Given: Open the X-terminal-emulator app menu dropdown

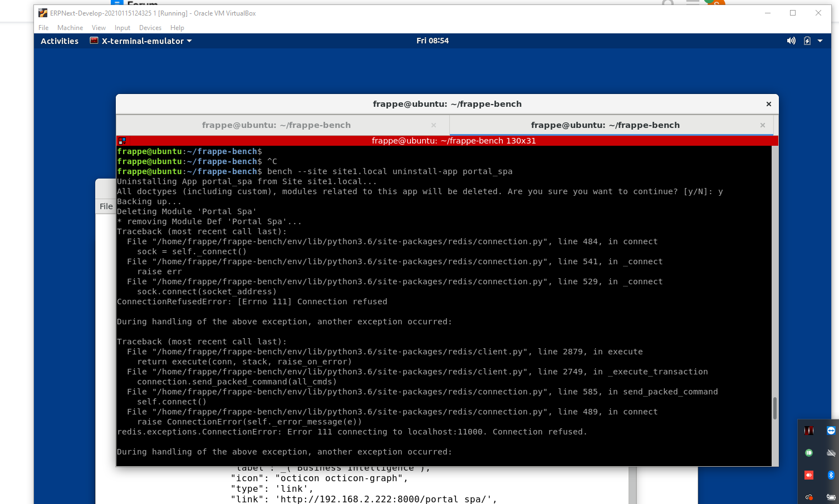Looking at the screenshot, I should tap(141, 41).
